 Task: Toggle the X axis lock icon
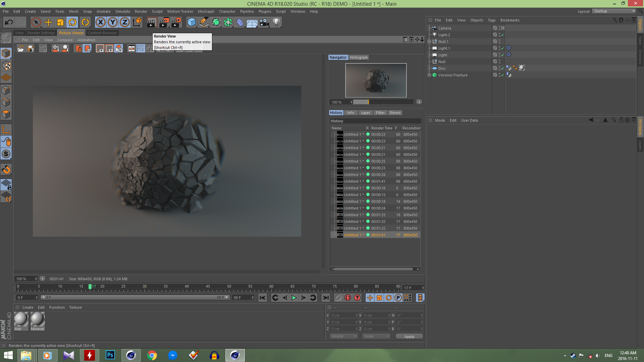click(101, 22)
